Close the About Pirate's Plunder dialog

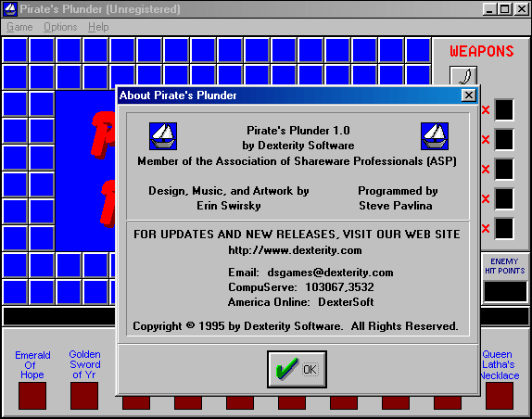click(469, 95)
